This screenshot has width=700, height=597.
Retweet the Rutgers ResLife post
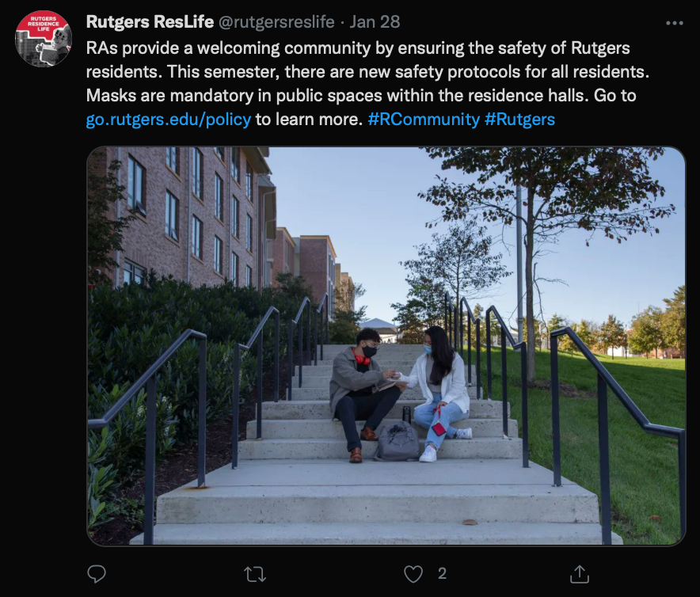(x=255, y=574)
